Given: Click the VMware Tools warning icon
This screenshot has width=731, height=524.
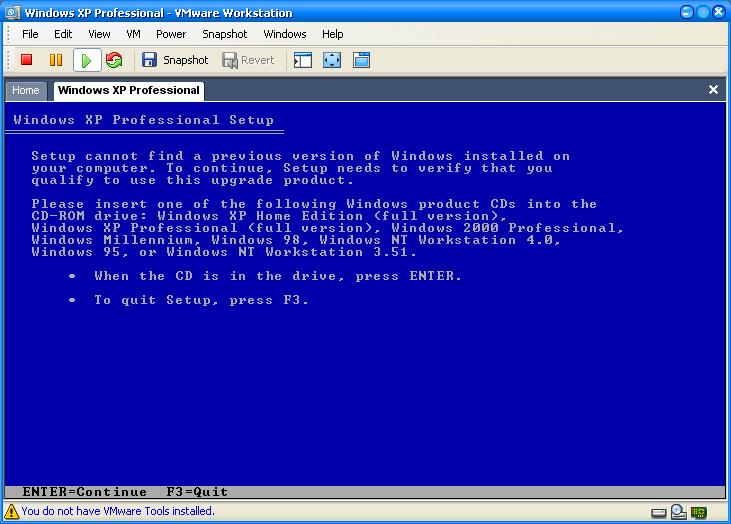Looking at the screenshot, I should pyautogui.click(x=11, y=511).
